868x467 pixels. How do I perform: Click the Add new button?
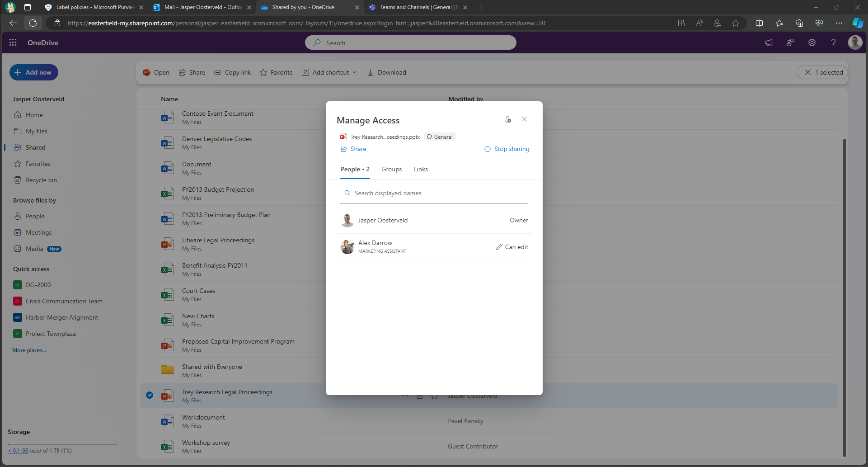(34, 72)
